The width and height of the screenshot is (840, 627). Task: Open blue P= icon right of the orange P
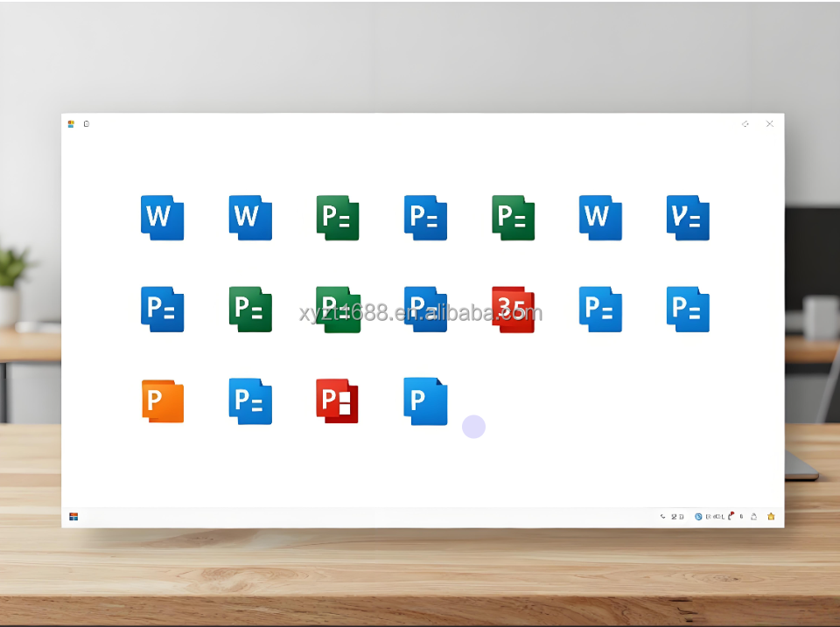coord(250,401)
